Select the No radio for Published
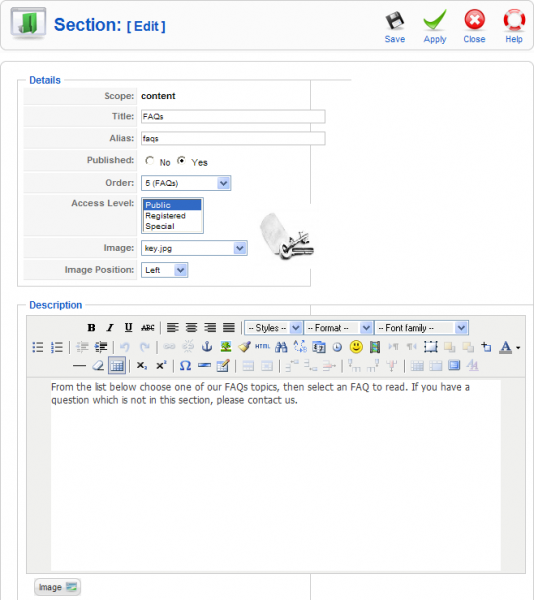 150,161
